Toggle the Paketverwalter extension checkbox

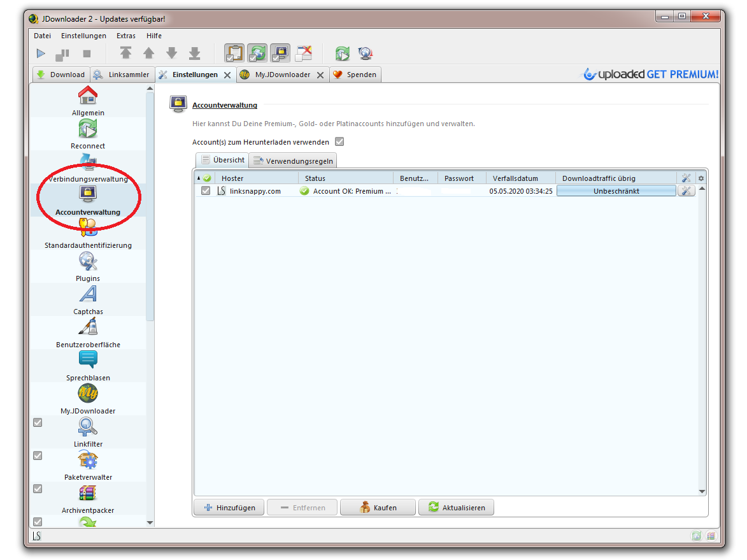point(38,456)
